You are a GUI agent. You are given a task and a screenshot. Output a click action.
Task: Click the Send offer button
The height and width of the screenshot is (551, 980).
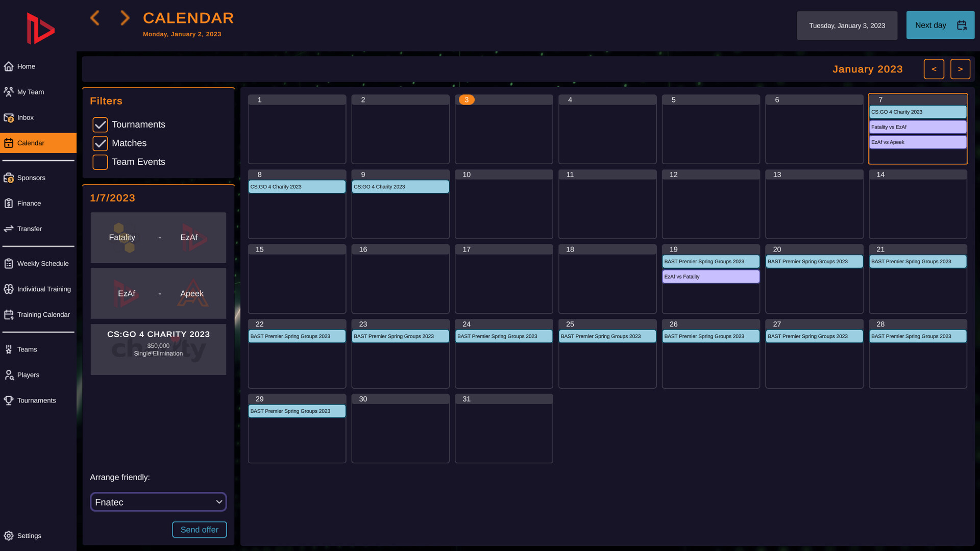coord(200,530)
